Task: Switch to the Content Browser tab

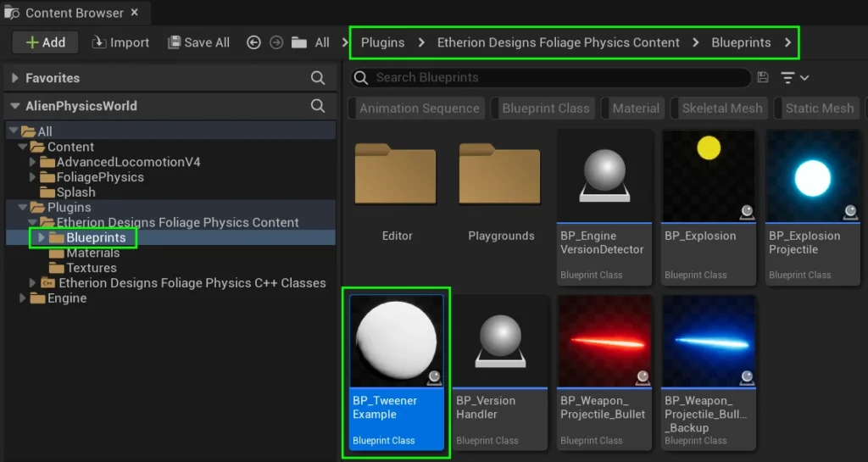Action: [75, 14]
